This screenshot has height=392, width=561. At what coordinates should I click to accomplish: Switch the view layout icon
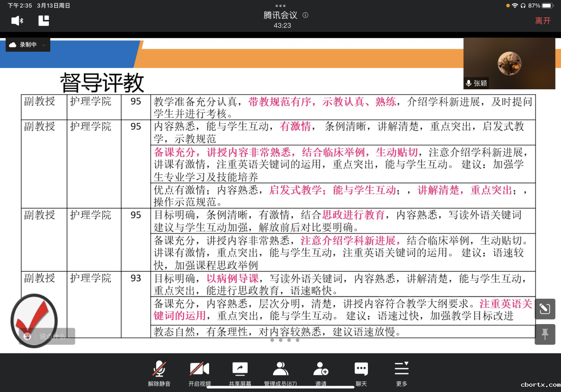coord(43,20)
